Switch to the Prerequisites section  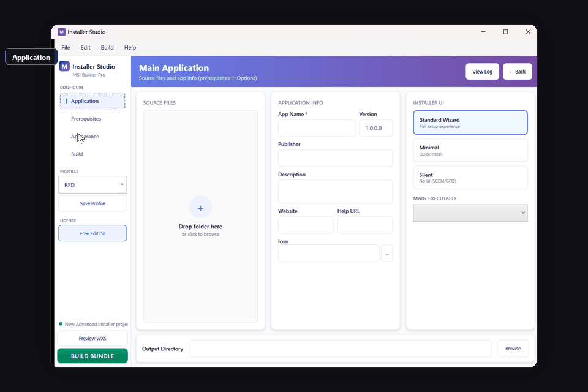[x=86, y=119]
